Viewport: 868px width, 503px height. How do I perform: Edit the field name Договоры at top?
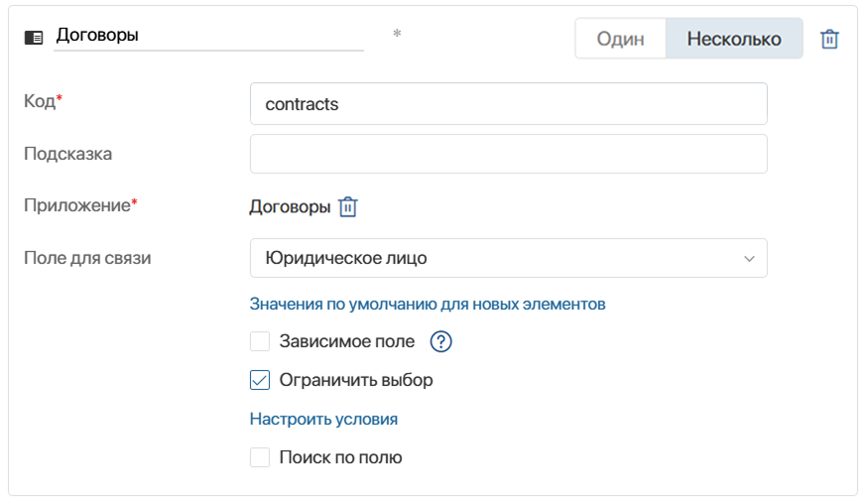208,36
